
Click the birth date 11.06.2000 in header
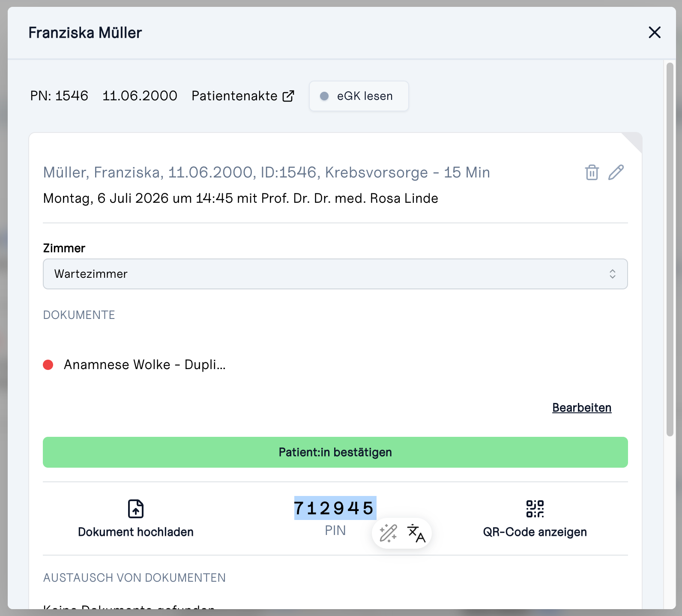point(140,96)
